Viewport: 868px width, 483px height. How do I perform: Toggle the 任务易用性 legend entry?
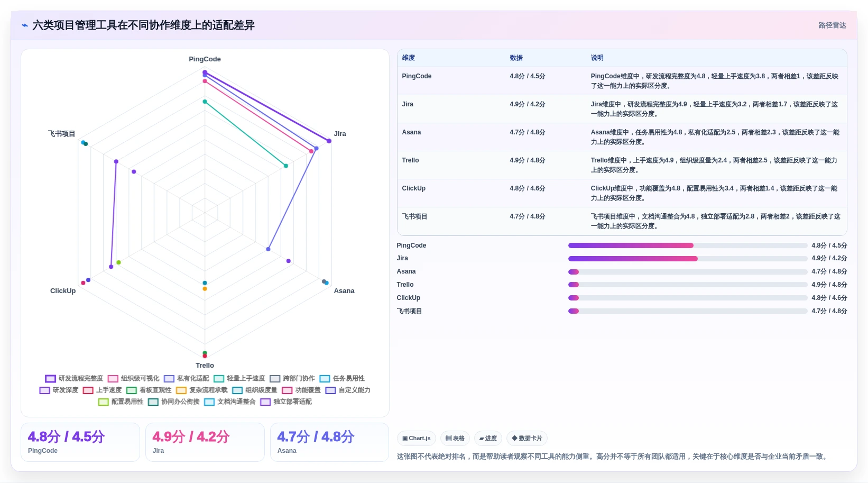click(341, 378)
